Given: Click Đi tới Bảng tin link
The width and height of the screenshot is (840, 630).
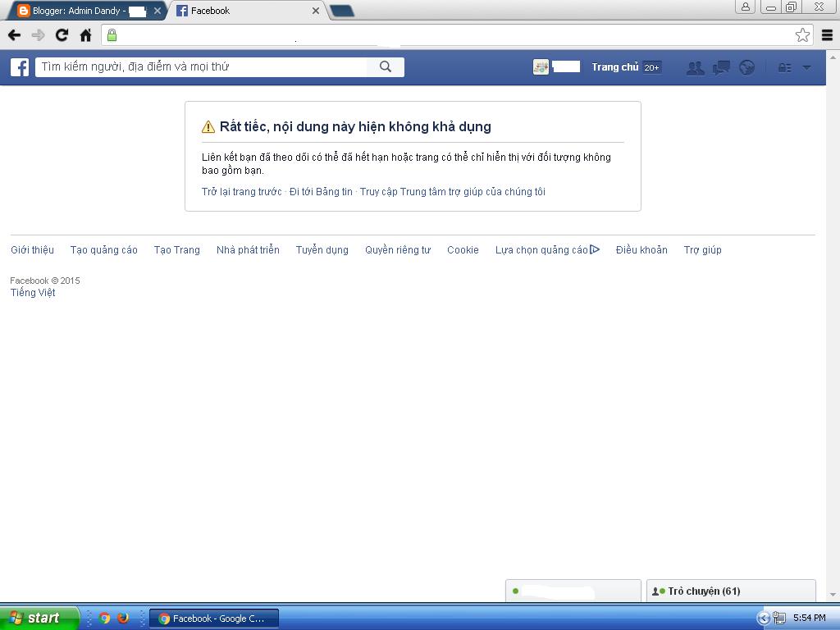Looking at the screenshot, I should (x=321, y=192).
